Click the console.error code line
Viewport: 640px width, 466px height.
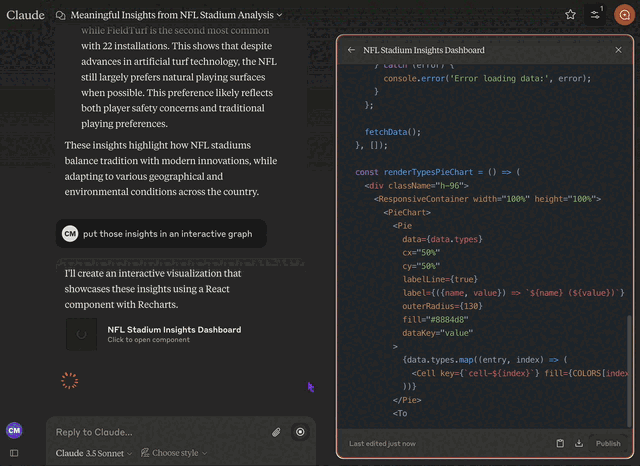pyautogui.click(x=487, y=78)
